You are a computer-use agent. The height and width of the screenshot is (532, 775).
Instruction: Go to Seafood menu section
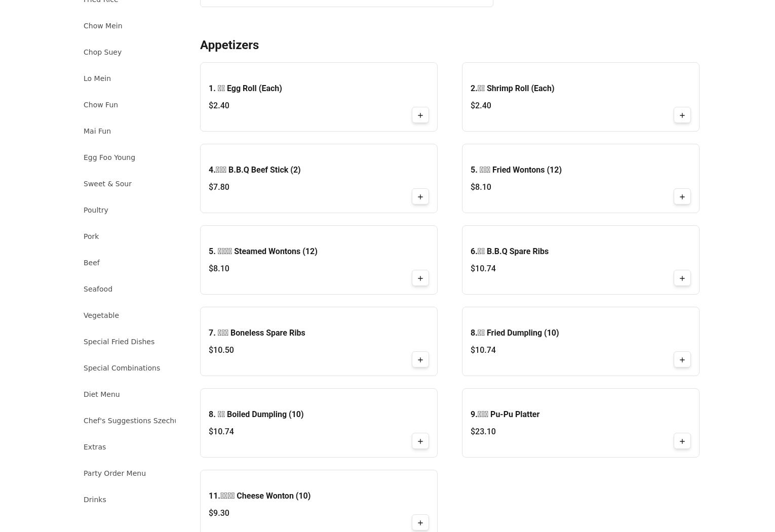point(98,289)
